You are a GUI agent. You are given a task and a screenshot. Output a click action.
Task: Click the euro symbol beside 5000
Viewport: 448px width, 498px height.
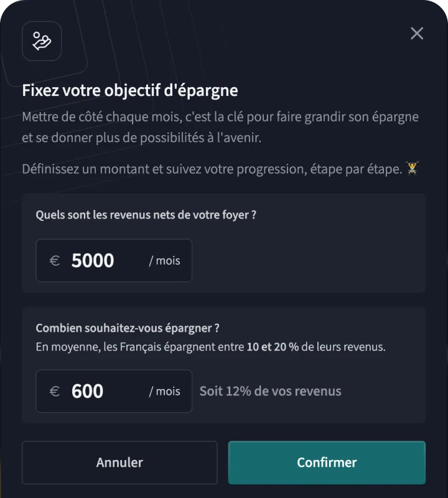coord(55,260)
